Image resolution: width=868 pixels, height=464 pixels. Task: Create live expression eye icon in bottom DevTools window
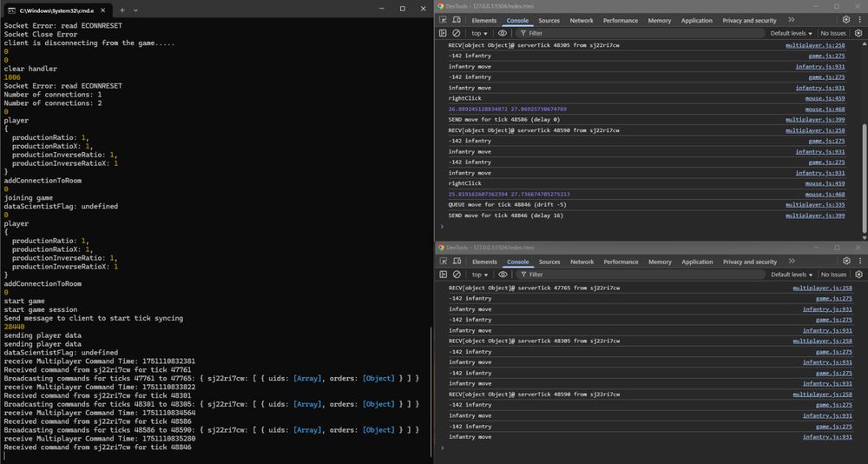502,275
